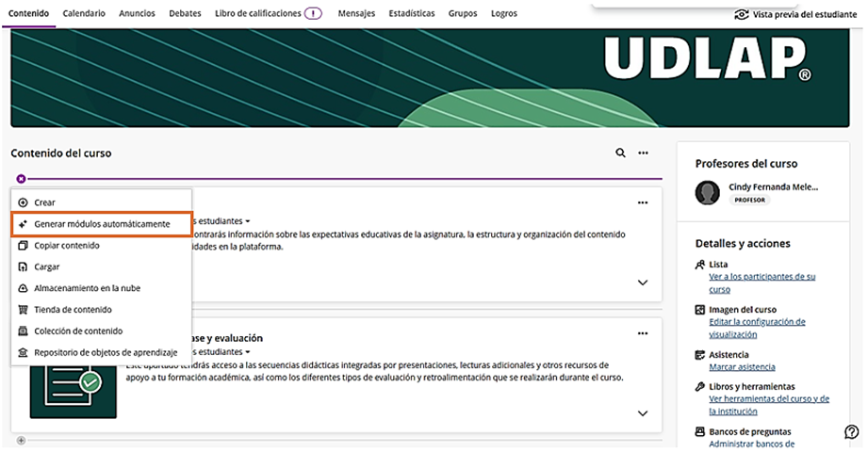Switch to the Calendario tab
The width and height of the screenshot is (868, 468).
(84, 13)
